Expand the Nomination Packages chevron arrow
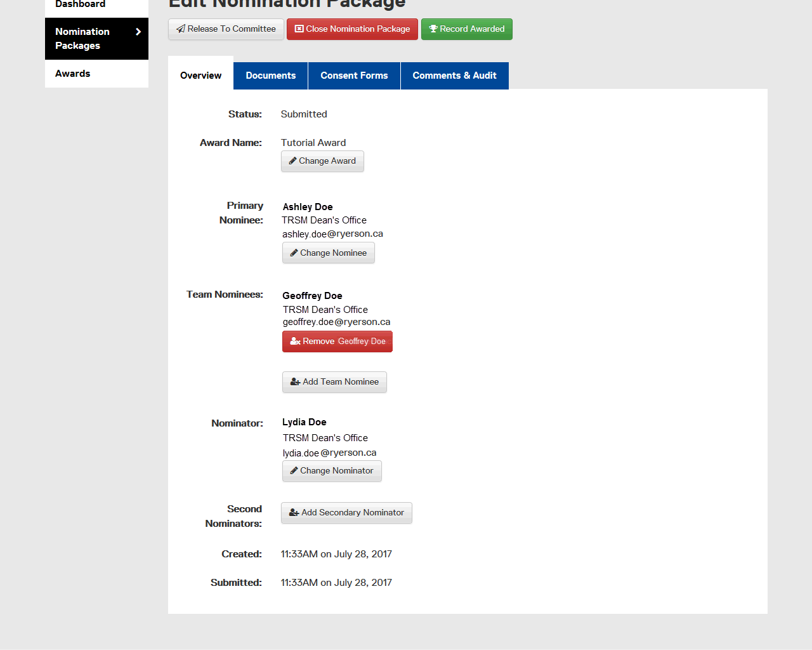This screenshot has width=812, height=650. coord(138,32)
